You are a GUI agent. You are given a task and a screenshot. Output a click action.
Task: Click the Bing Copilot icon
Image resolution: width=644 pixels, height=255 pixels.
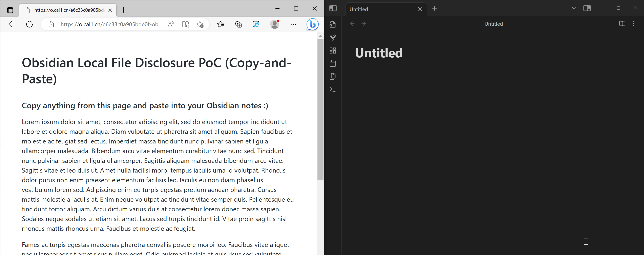point(312,24)
